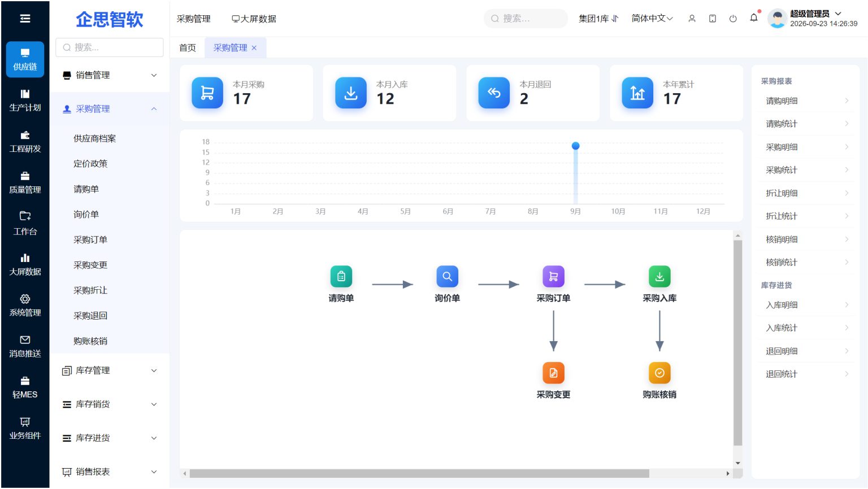868x489 pixels.
Task: Open the 采购变更 flow icon
Action: coord(553,373)
